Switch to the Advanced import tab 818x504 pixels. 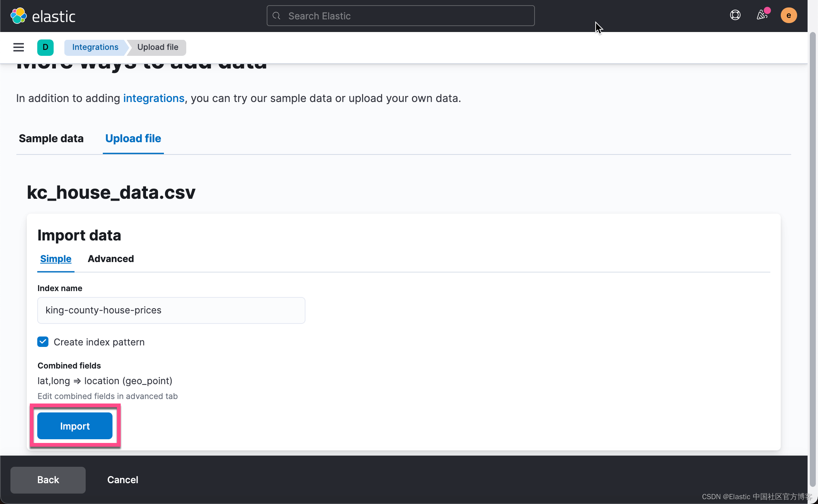coord(111,259)
